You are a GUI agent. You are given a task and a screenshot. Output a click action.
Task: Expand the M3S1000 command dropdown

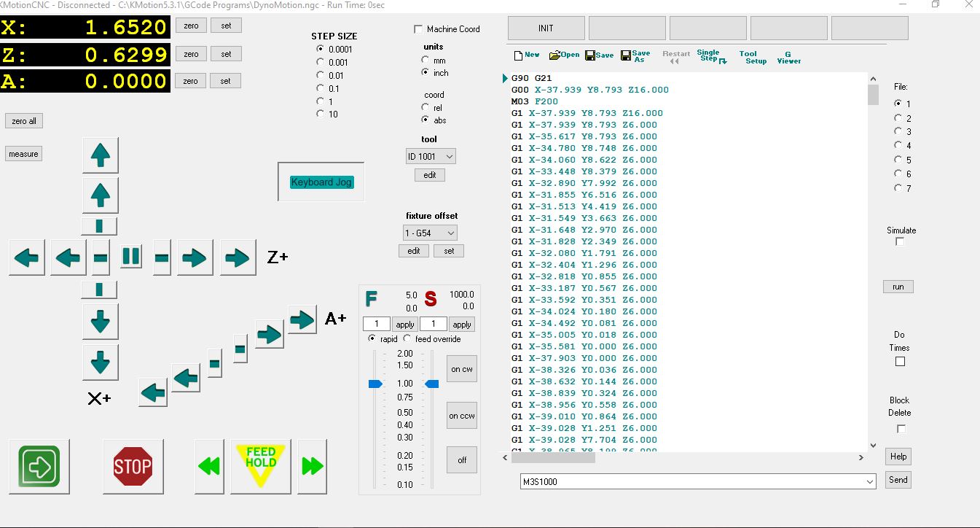click(869, 482)
